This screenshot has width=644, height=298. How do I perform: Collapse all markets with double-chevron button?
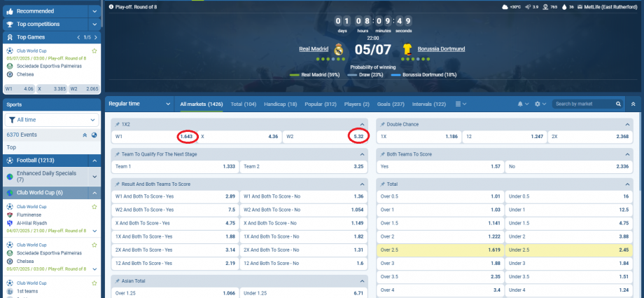coord(633,104)
